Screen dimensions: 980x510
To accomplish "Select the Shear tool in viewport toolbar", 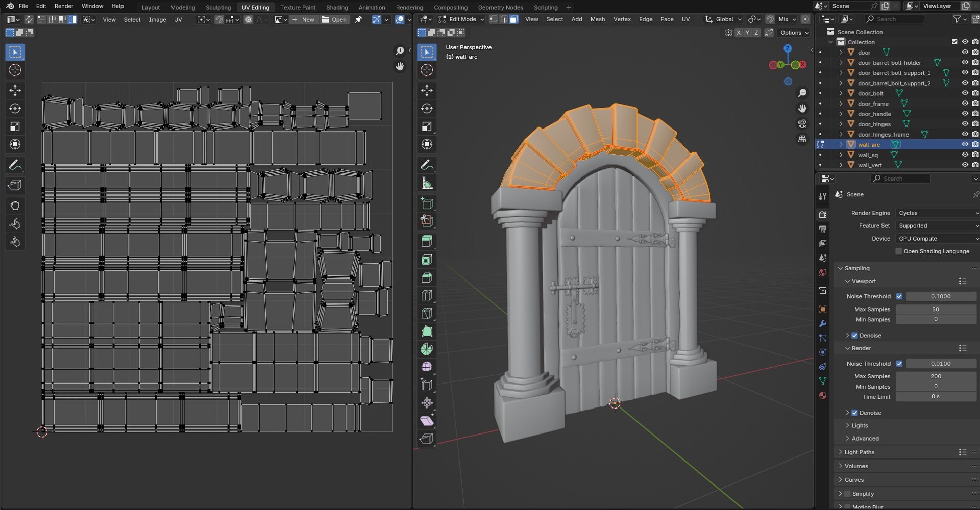I will click(427, 421).
